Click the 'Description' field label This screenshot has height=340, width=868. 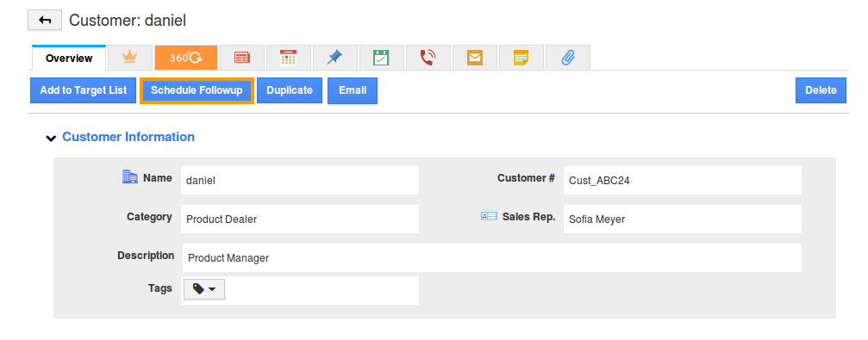[x=146, y=256]
